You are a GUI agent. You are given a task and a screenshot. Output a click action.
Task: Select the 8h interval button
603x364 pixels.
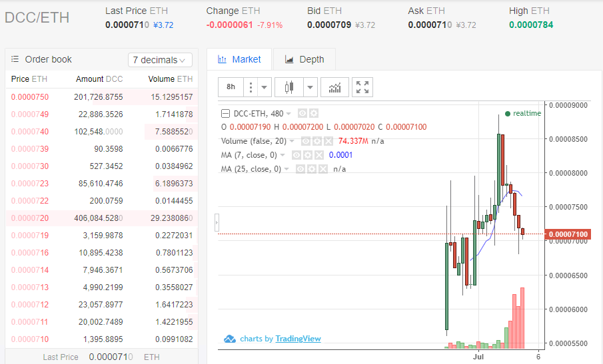[x=231, y=87]
